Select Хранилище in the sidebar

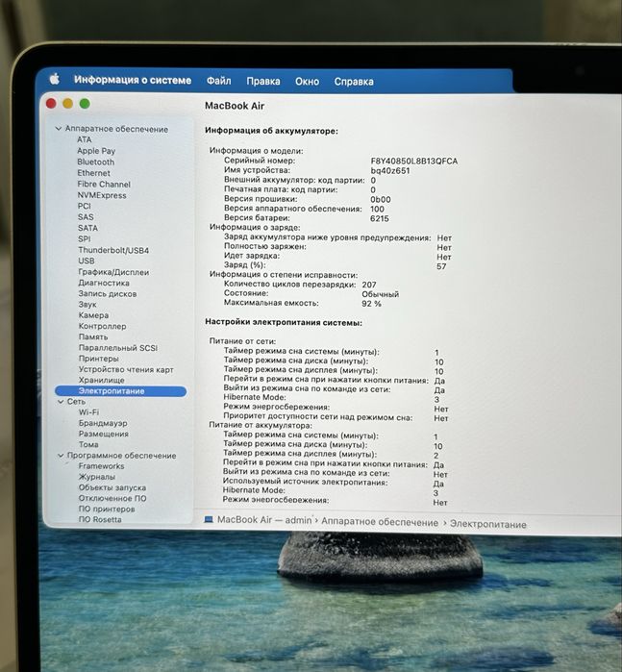(x=102, y=380)
